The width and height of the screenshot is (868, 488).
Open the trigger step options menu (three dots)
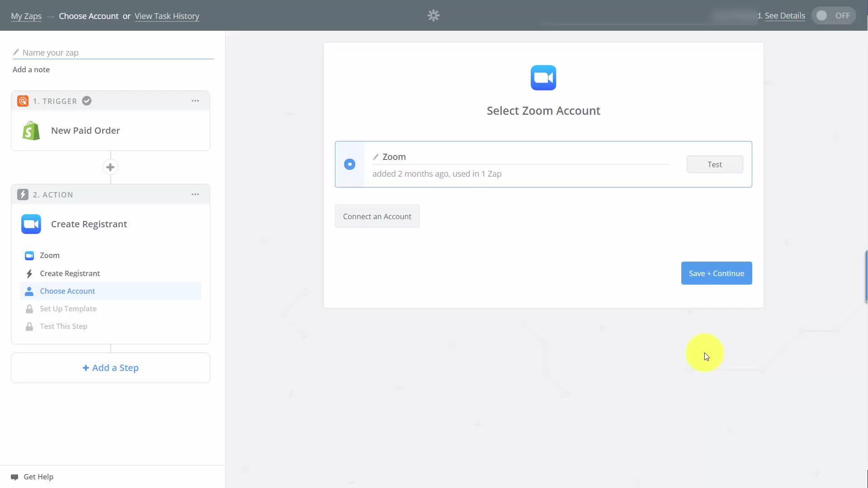click(195, 101)
